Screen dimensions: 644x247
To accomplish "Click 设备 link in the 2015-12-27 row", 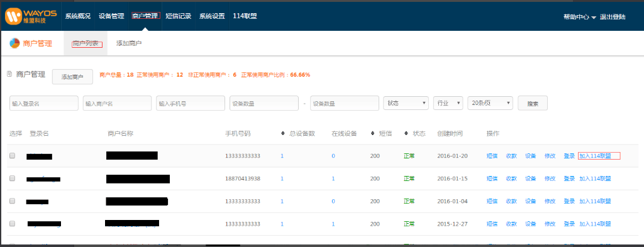I will click(531, 224).
